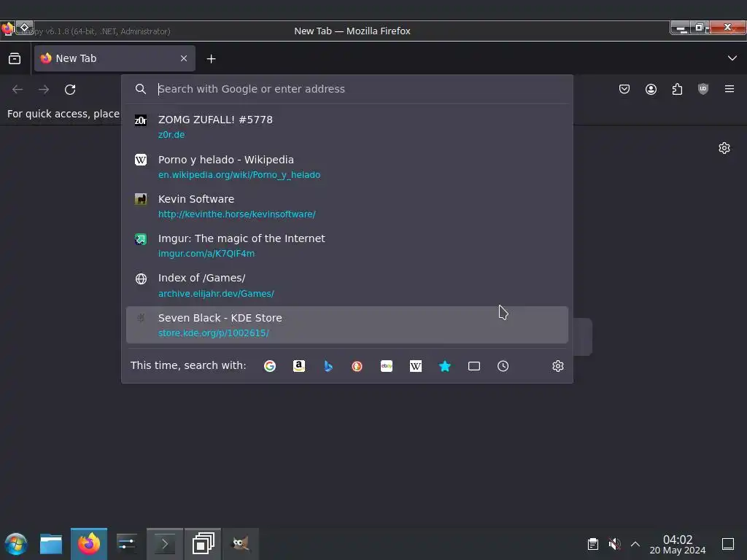Open the Firefox View icon
The height and width of the screenshot is (560, 747).
[15, 58]
